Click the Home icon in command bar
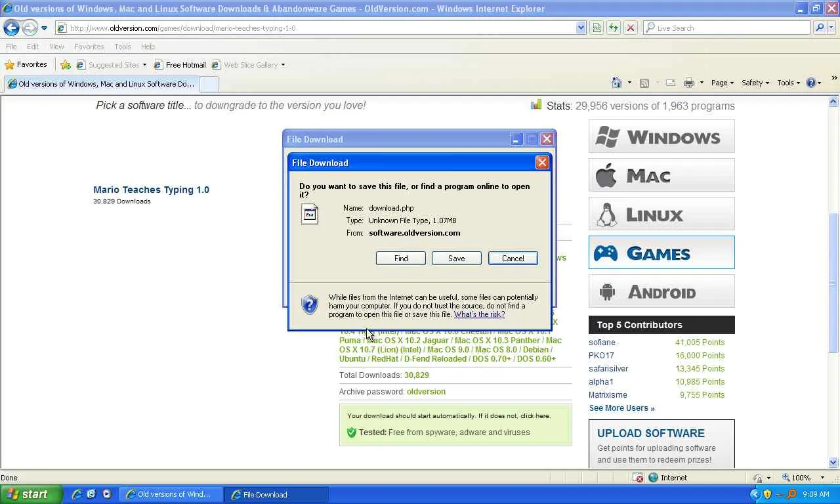The height and width of the screenshot is (504, 840). 617,83
